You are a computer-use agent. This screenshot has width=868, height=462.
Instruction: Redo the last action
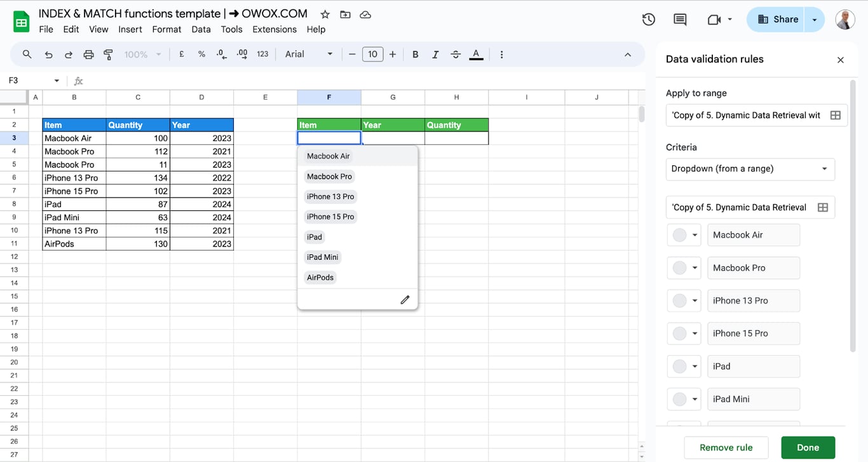69,55
